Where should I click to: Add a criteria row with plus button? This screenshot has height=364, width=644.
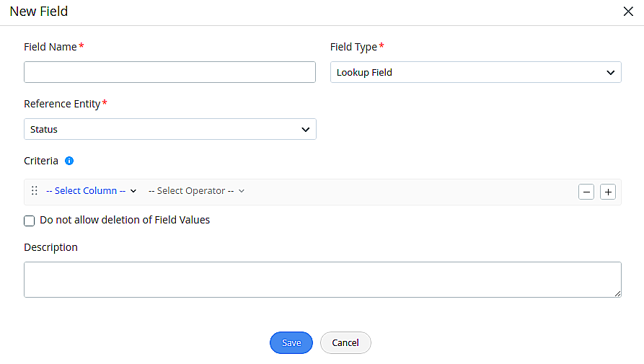point(608,192)
